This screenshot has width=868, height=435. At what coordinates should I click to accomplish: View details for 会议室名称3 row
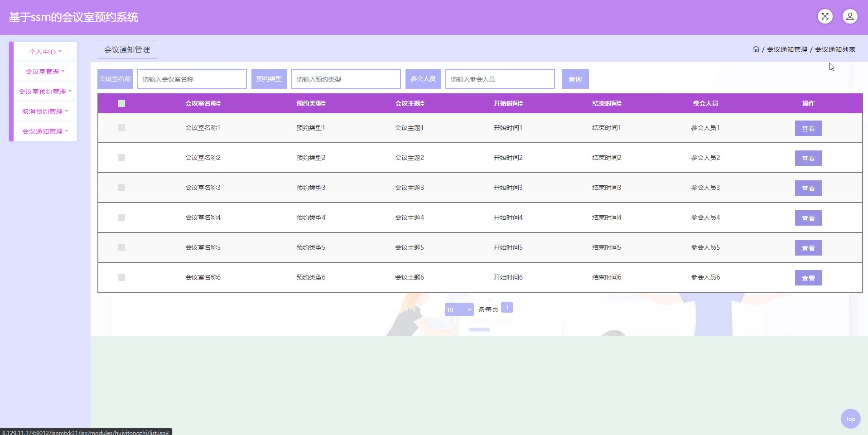(808, 188)
